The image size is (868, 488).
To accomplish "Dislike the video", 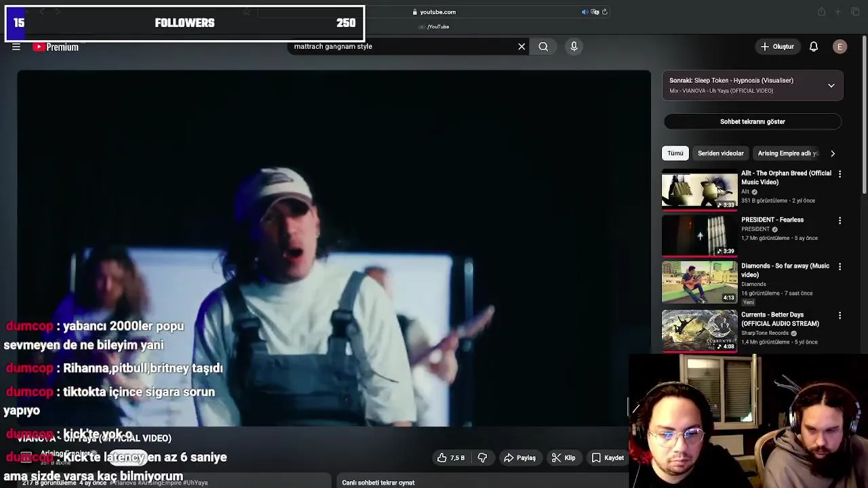I will coord(482,458).
